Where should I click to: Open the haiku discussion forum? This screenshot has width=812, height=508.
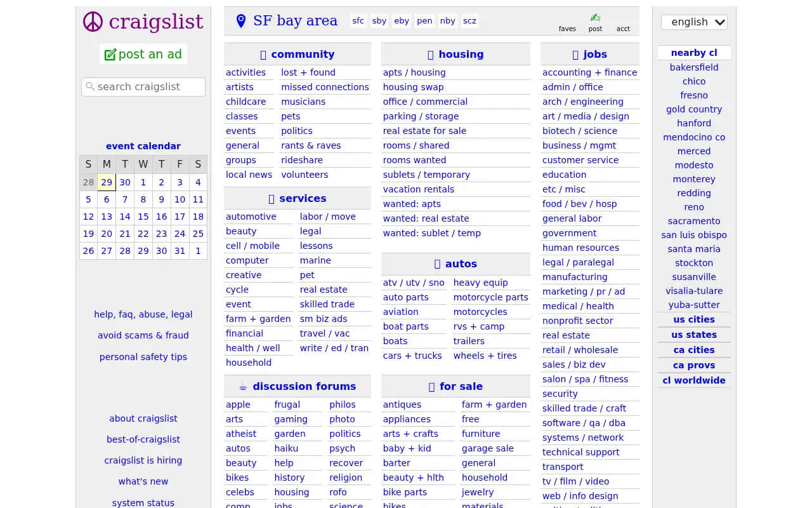[x=286, y=448]
